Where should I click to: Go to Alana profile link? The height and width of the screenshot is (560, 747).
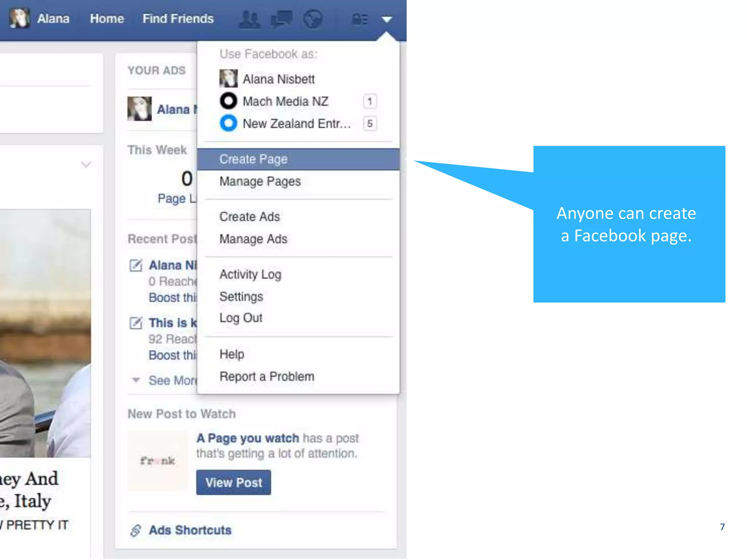[x=53, y=19]
